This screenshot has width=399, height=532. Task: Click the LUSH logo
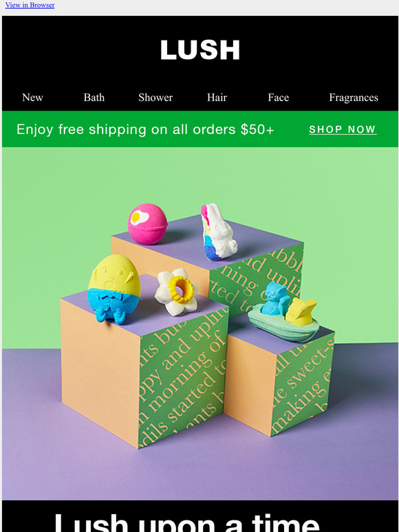click(x=200, y=50)
